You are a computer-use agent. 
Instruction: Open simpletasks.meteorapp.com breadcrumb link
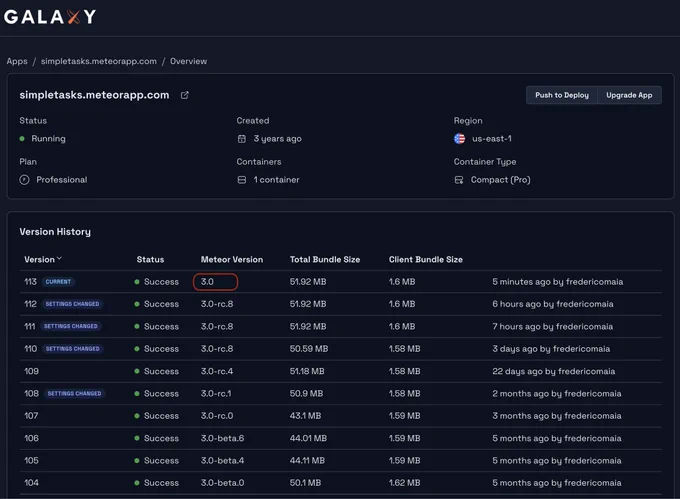tap(99, 61)
